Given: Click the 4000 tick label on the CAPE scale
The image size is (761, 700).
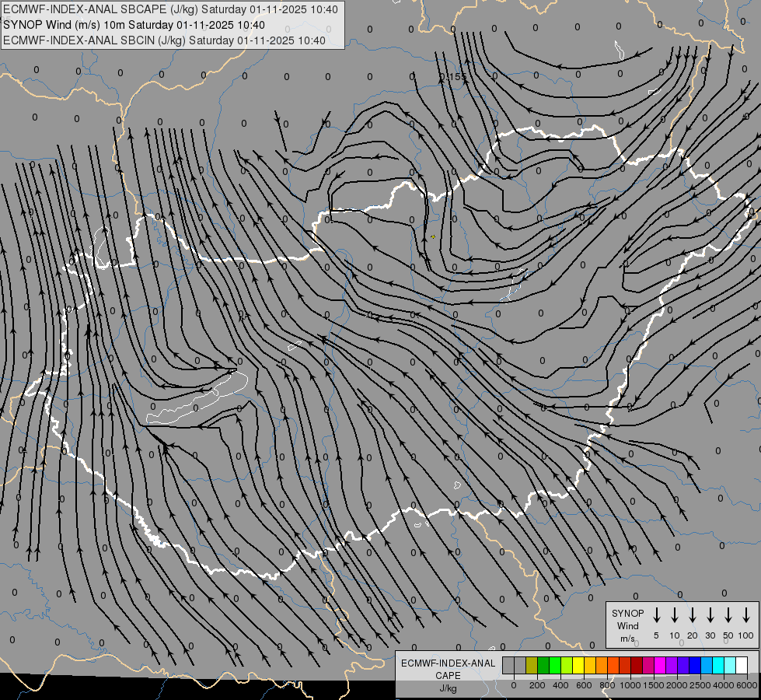Looking at the screenshot, I should (724, 685).
